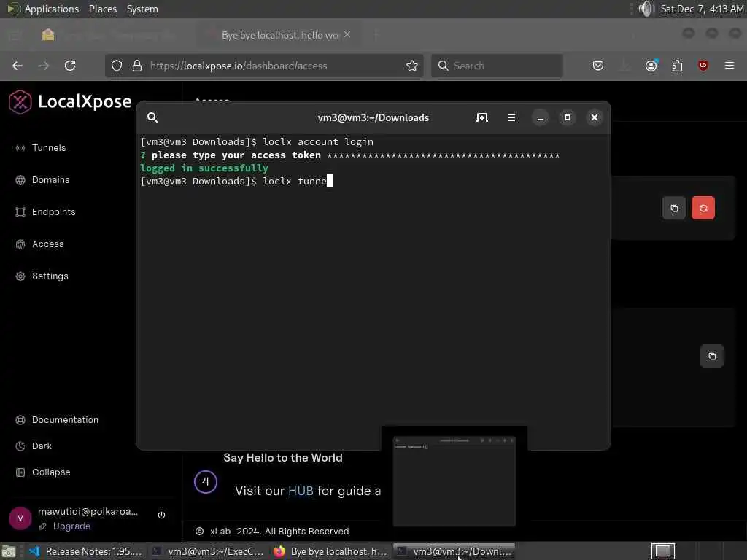
Task: Open Endpoints in the sidebar
Action: [x=45, y=212]
